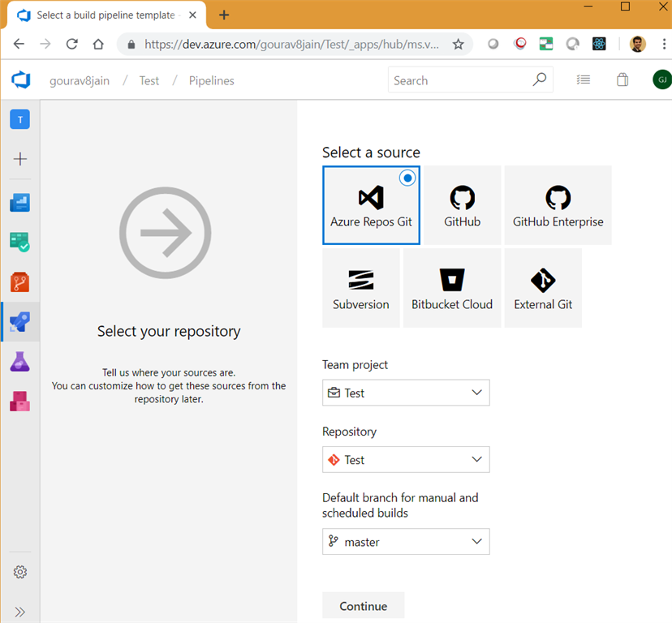Go to browser home page
Screen dimensions: 672x623
coord(98,44)
